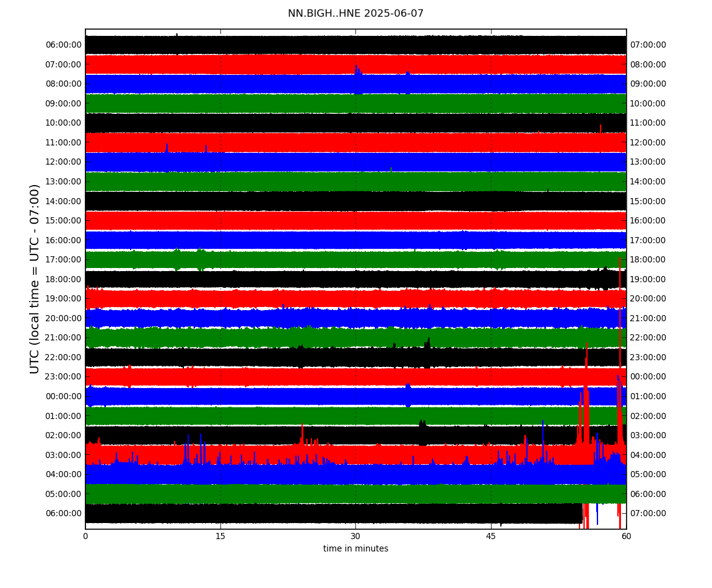712x588 pixels.
Task: Click the right-side axis label 19:00:00
Action: [648, 279]
